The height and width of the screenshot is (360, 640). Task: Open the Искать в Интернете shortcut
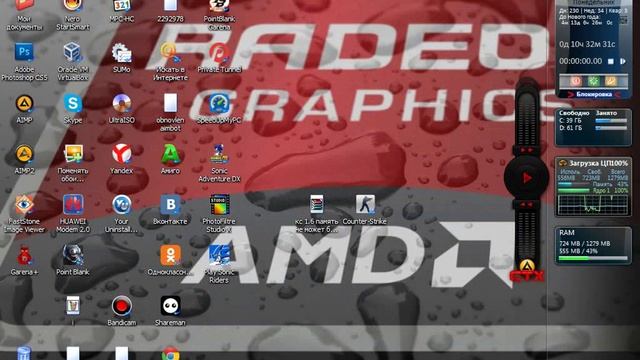click(170, 52)
